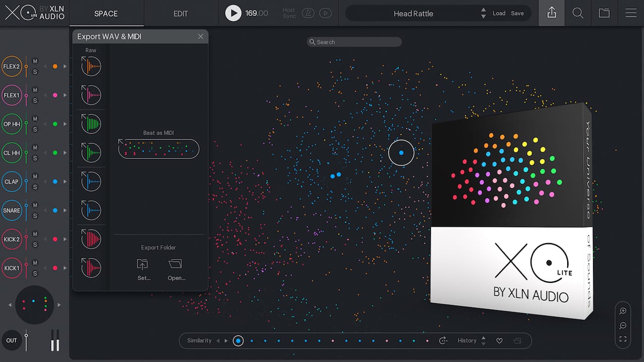
Task: Click the Search field in space view
Action: coord(354,42)
